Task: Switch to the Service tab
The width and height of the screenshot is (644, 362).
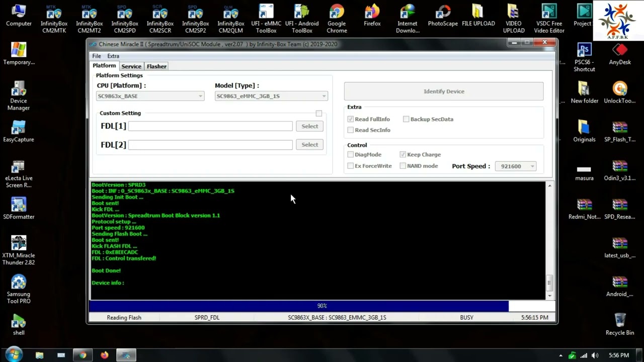Action: pos(131,66)
